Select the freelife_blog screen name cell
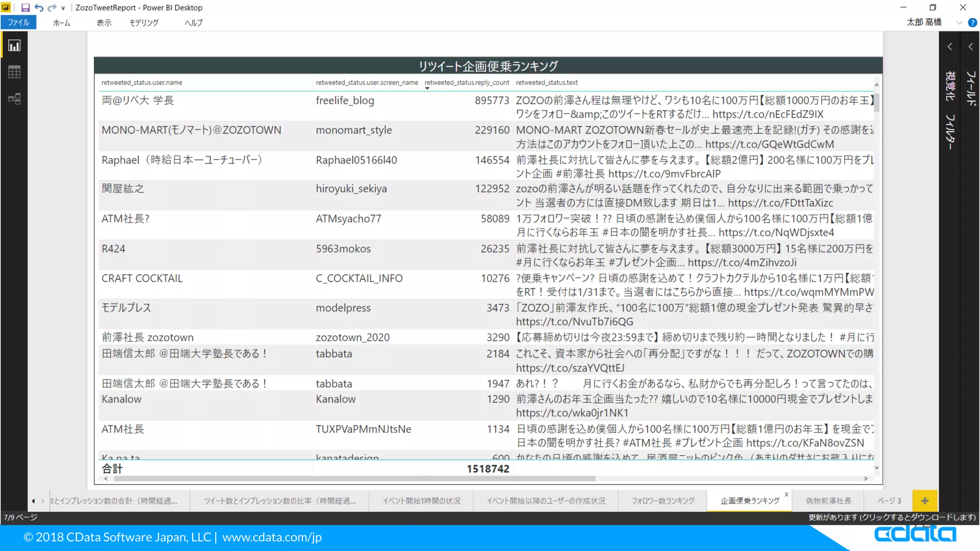Image resolution: width=980 pixels, height=551 pixels. point(345,100)
